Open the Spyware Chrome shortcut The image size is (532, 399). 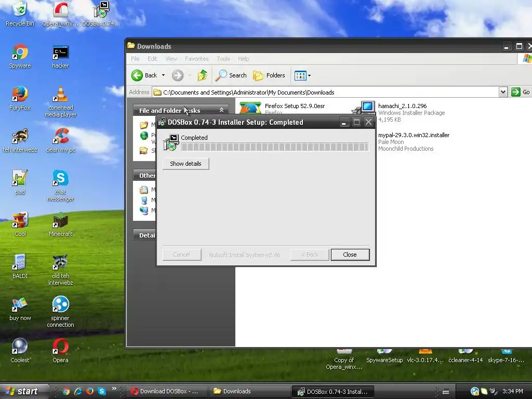pos(20,56)
